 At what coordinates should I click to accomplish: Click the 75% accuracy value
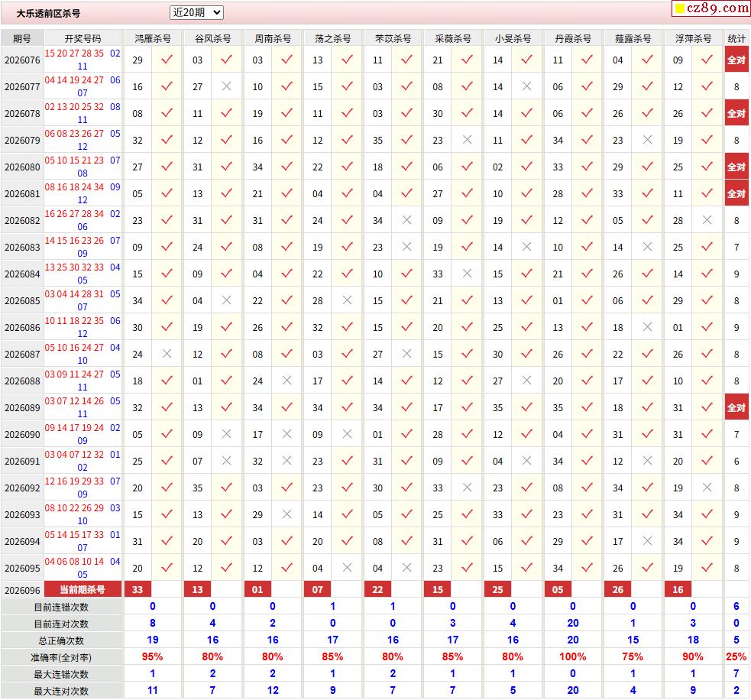633,656
